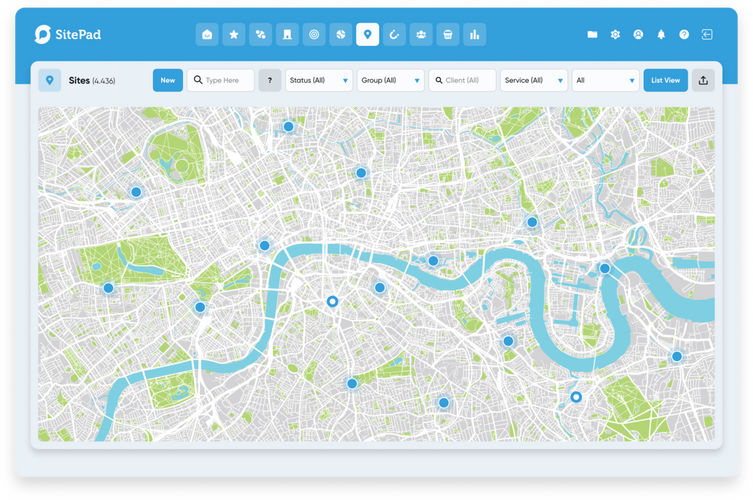Open the Group (All) dropdown
753x500 pixels.
[391, 80]
